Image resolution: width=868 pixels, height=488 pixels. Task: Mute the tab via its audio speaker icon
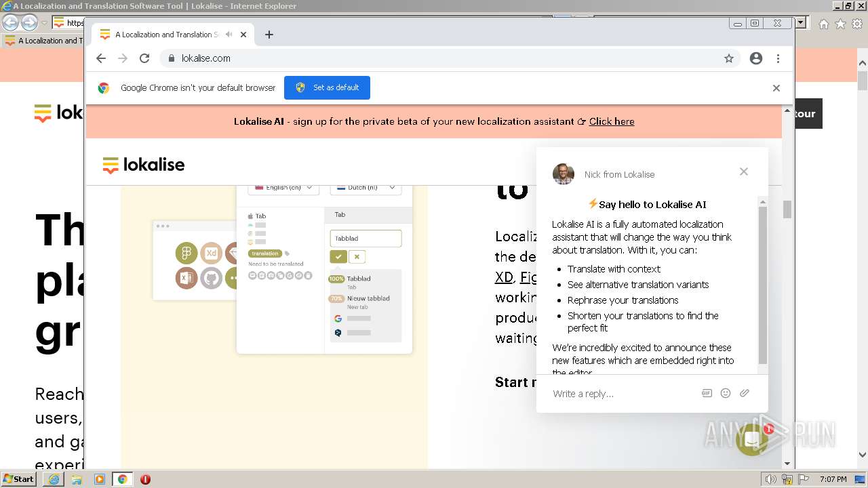point(229,35)
